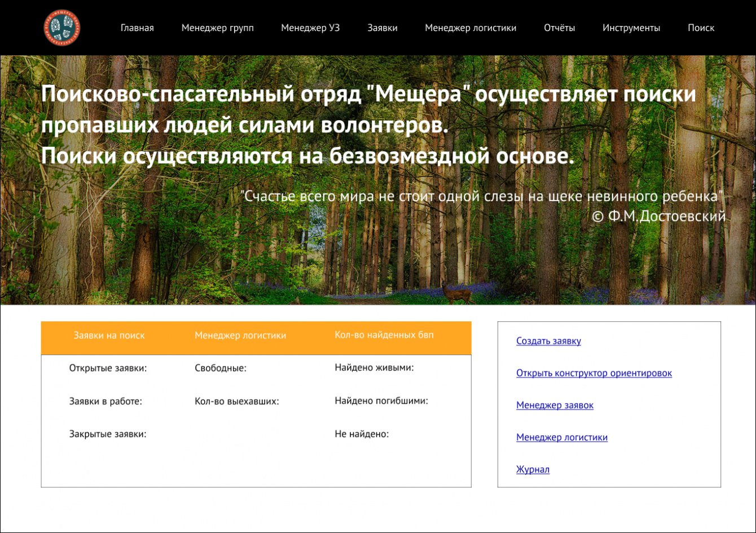Click Поиск in the top menu
Viewport: 756px width, 533px height.
[701, 28]
